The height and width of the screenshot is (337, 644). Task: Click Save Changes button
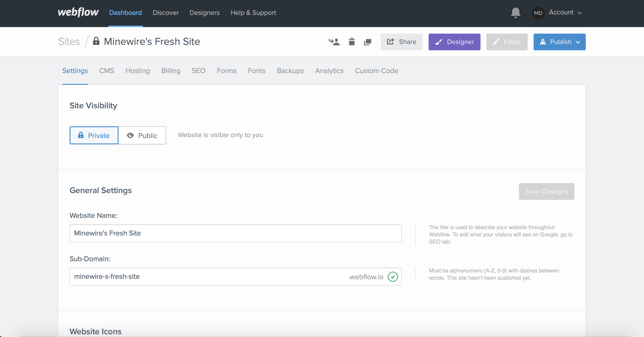click(546, 191)
